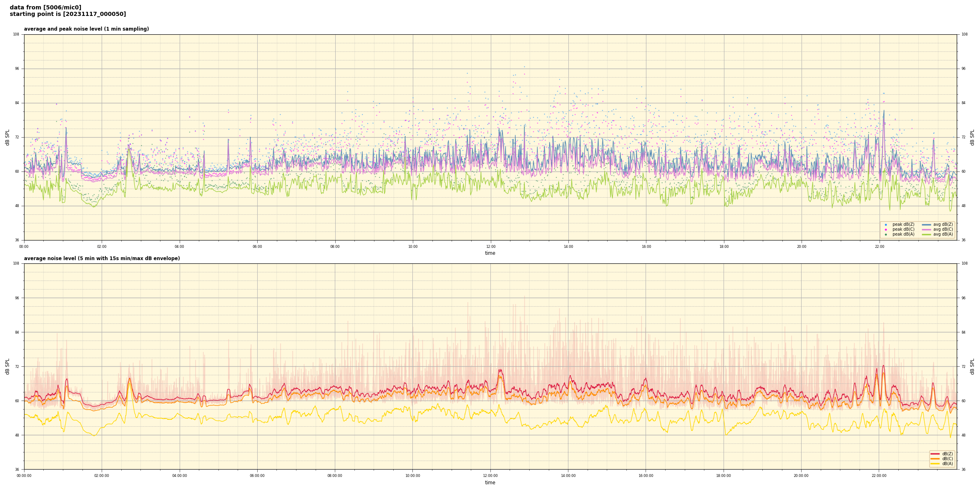Click the yellow dB(A) line in bottom legend
980x490 pixels.
coord(935,463)
